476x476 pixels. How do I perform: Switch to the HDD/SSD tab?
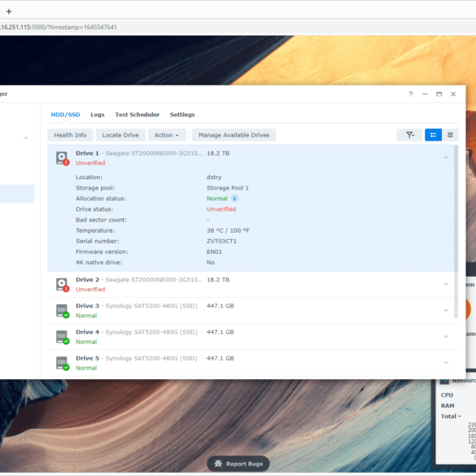pyautogui.click(x=65, y=115)
